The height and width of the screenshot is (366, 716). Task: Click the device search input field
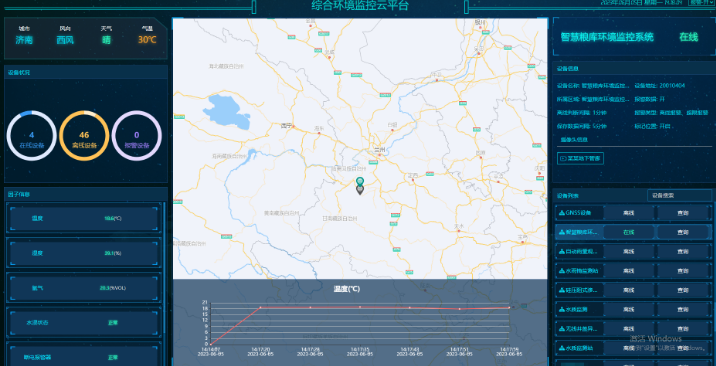pyautogui.click(x=679, y=195)
